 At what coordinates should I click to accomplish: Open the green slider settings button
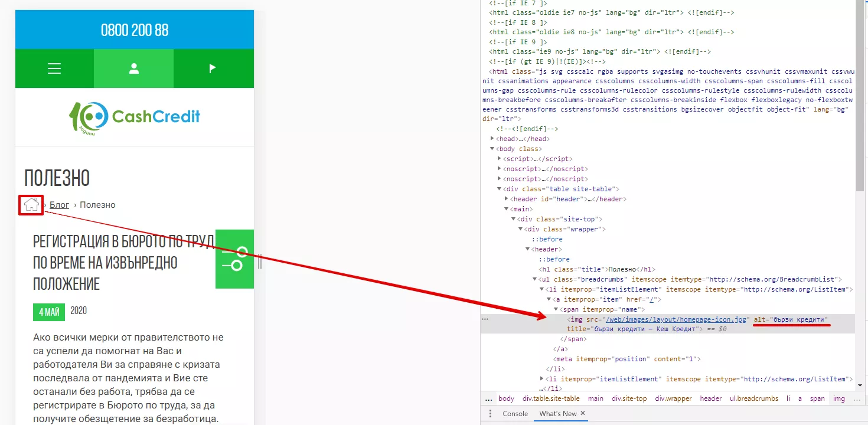tap(234, 259)
